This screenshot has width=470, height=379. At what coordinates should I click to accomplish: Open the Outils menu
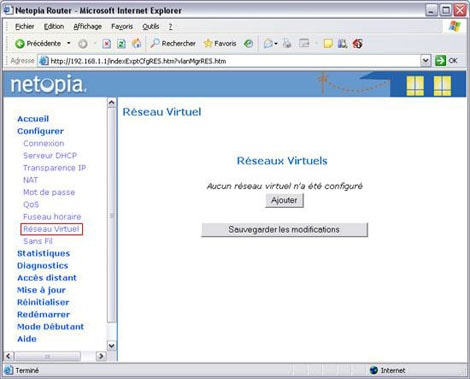(x=151, y=26)
